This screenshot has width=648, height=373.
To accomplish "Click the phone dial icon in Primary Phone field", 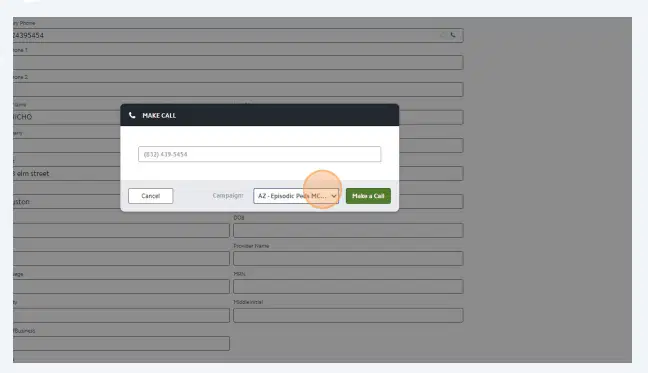I will 453,35.
